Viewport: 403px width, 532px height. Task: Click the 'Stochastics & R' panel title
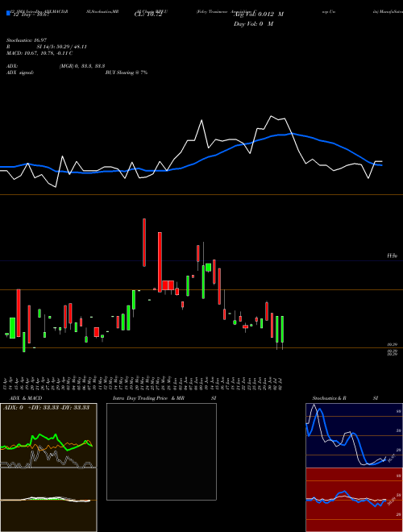[x=329, y=398]
